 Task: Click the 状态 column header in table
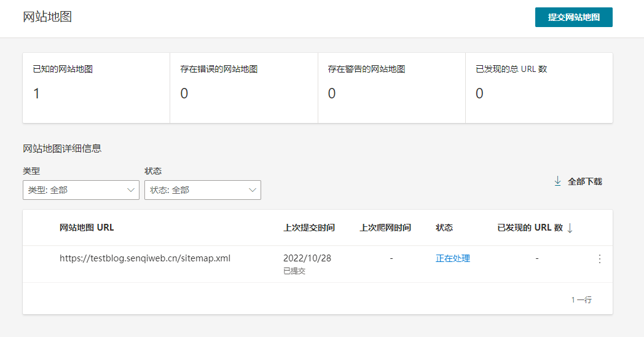444,228
